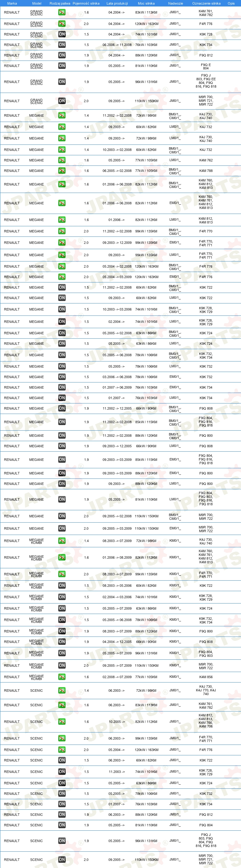
Task: Click PB icon in Scenic 10.2005 -> row
Action: coord(62,722)
